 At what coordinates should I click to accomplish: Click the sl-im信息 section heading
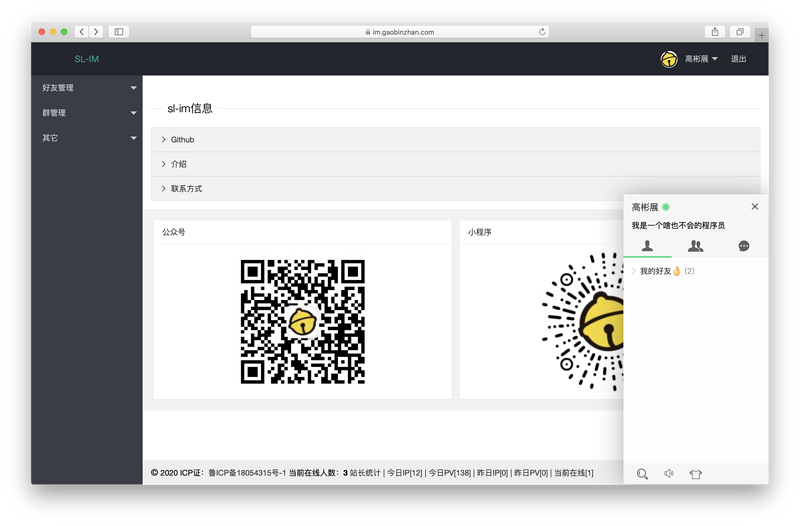tap(190, 108)
